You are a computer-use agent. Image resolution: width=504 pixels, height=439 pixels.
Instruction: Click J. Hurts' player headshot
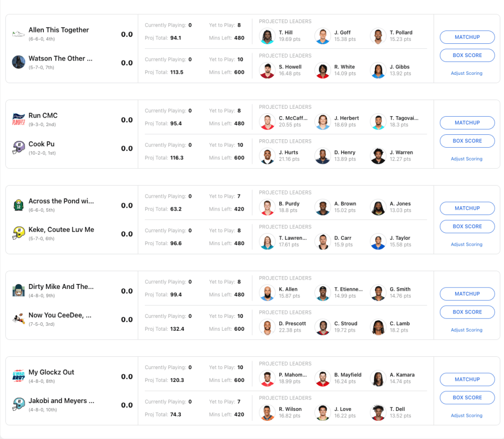click(267, 156)
